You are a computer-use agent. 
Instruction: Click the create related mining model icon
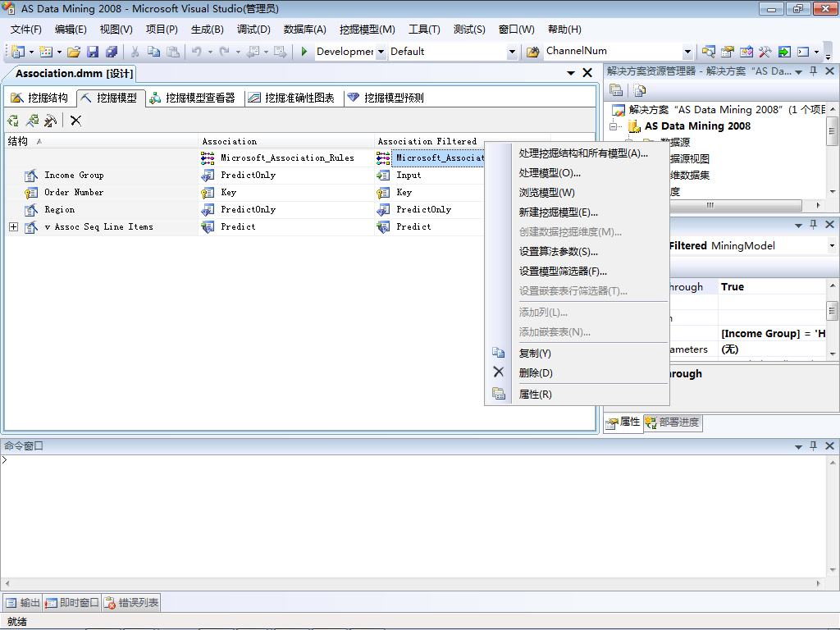point(32,121)
